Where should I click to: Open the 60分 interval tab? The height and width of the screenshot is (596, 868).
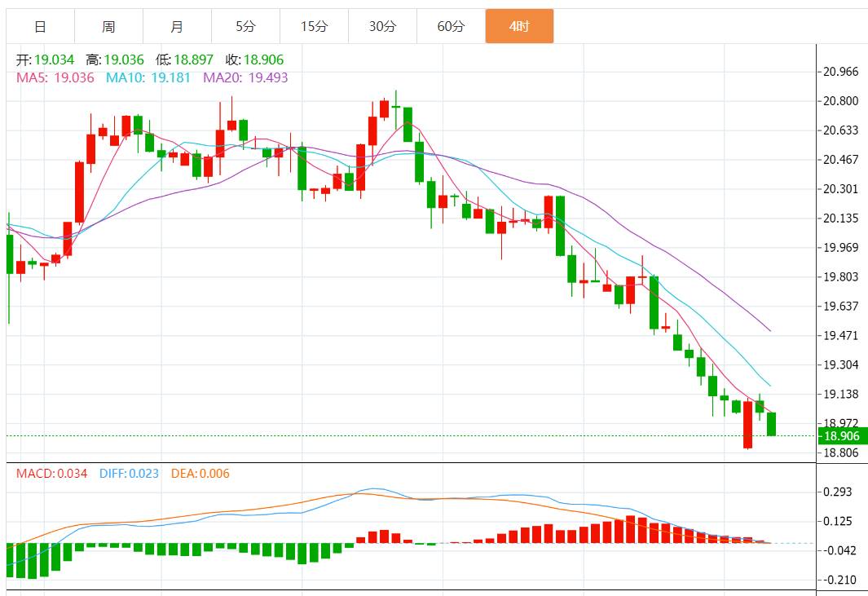tap(452, 26)
